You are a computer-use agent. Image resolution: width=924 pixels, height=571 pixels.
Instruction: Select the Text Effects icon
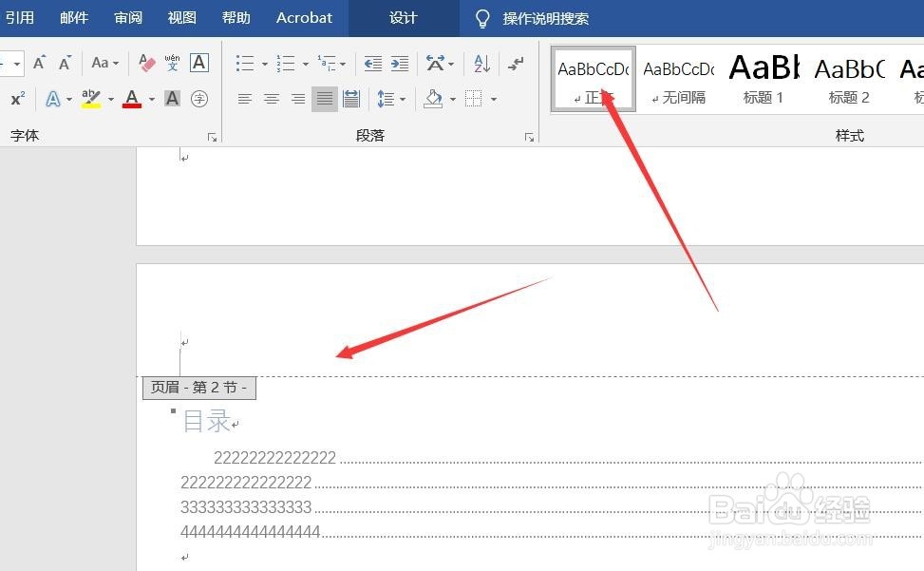(x=53, y=98)
